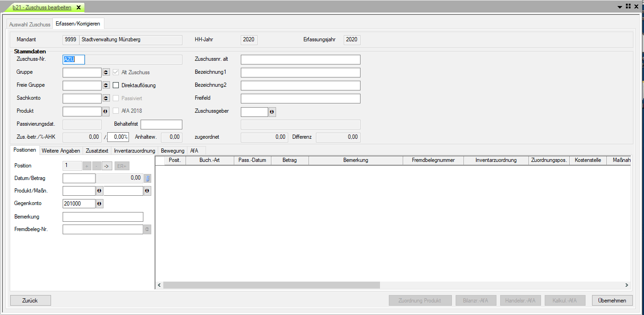The image size is (644, 315).
Task: Open the Gegenkonto lookup icon
Action: (x=99, y=204)
